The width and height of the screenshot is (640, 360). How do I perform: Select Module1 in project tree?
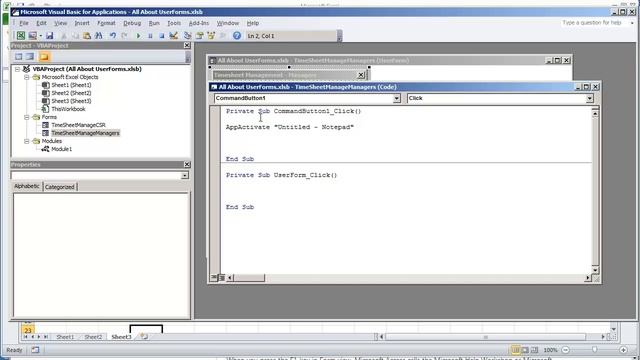(61, 149)
